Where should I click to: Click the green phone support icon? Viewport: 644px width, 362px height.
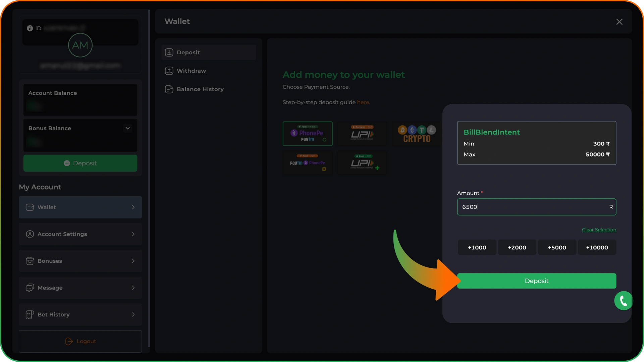[x=623, y=301]
